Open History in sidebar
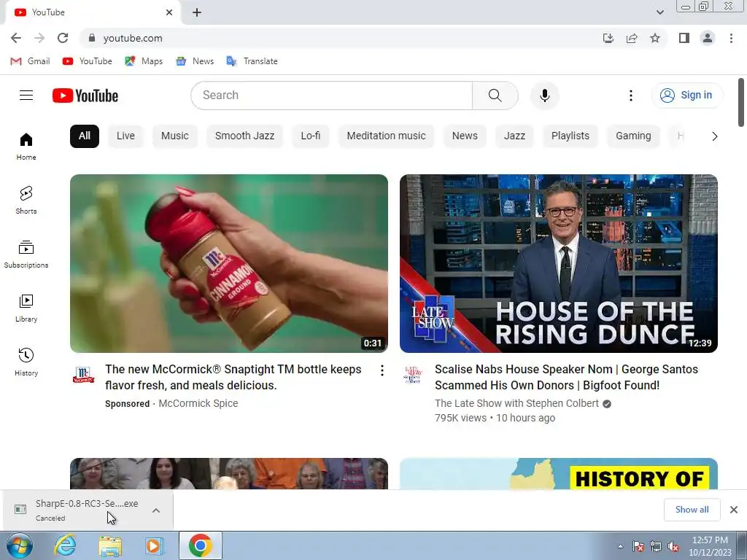This screenshot has height=560, width=747. click(26, 362)
